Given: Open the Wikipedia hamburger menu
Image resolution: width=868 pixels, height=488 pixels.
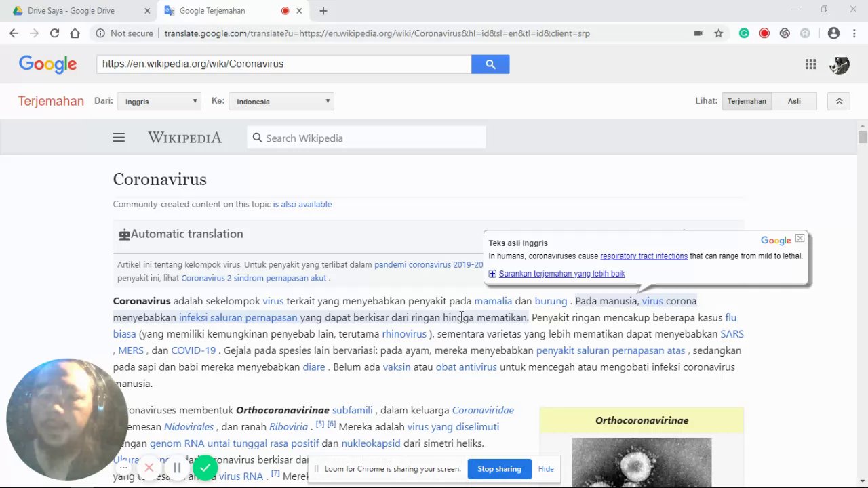Looking at the screenshot, I should 119,138.
